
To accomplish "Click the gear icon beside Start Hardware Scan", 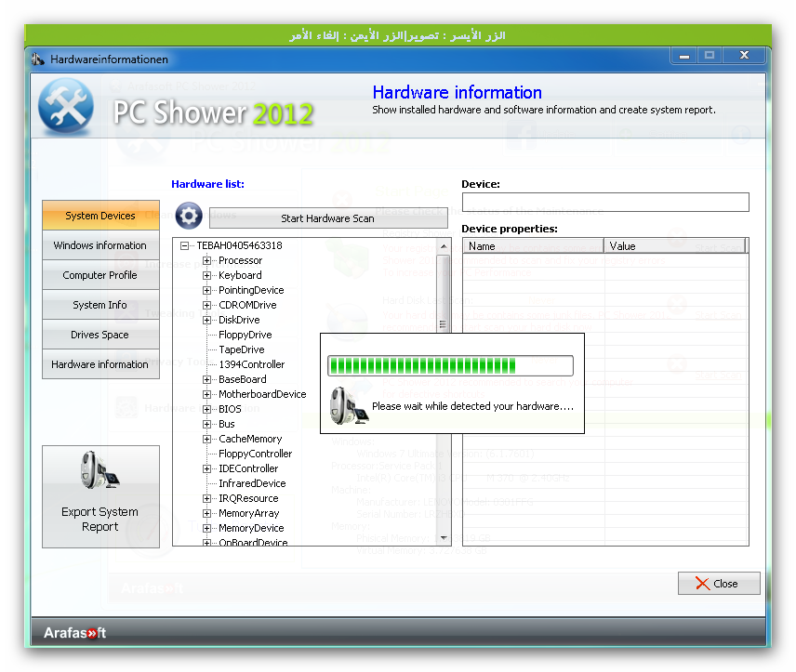I will point(189,216).
